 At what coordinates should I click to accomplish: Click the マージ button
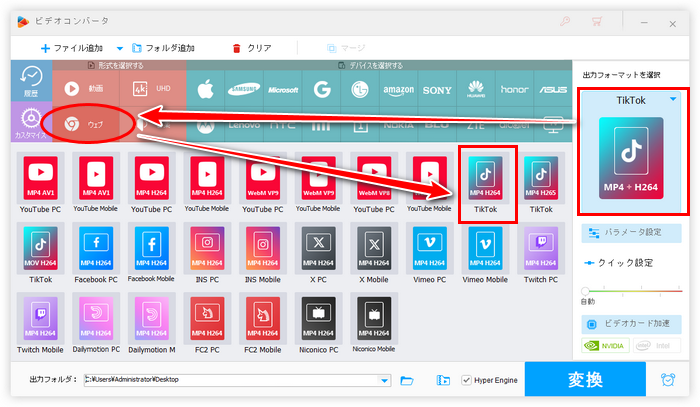[x=346, y=48]
